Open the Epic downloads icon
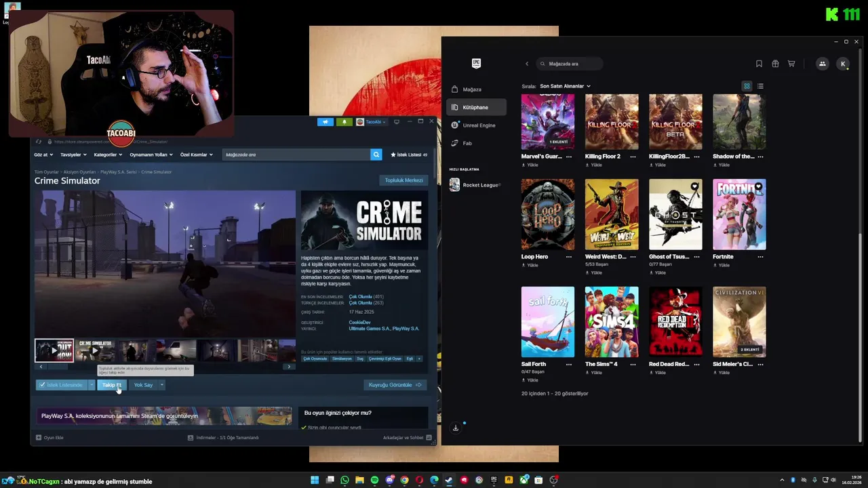The width and height of the screenshot is (868, 488). tap(456, 428)
